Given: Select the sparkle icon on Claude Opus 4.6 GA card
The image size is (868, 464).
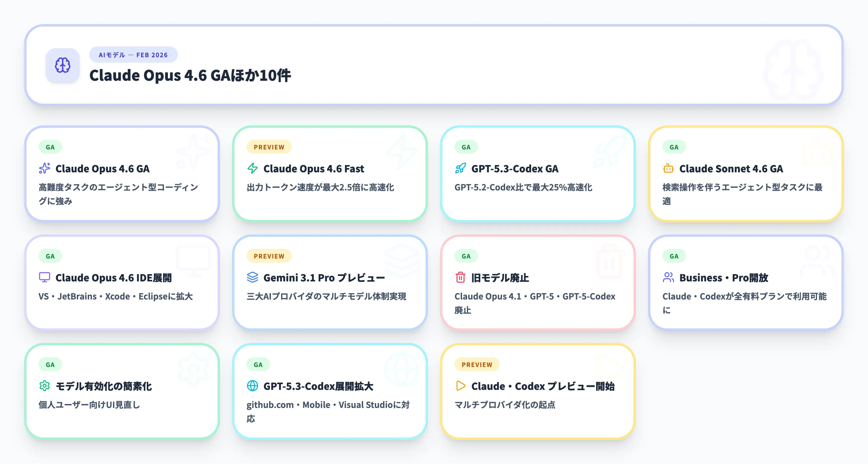Looking at the screenshot, I should pos(44,168).
